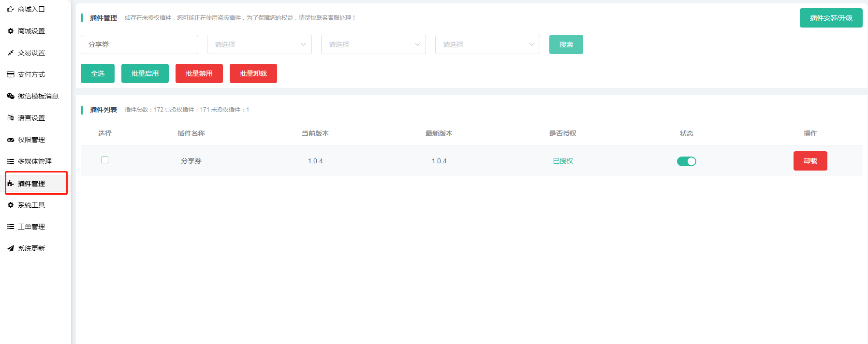This screenshot has width=868, height=344.
Task: Open 权限管理 in the sidebar menu
Action: 31,140
